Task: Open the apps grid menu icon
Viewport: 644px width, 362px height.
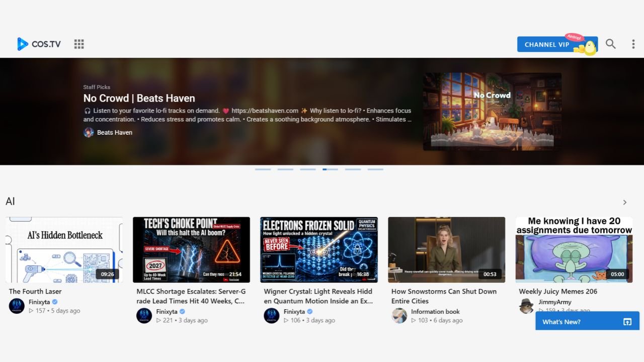Action: click(79, 44)
